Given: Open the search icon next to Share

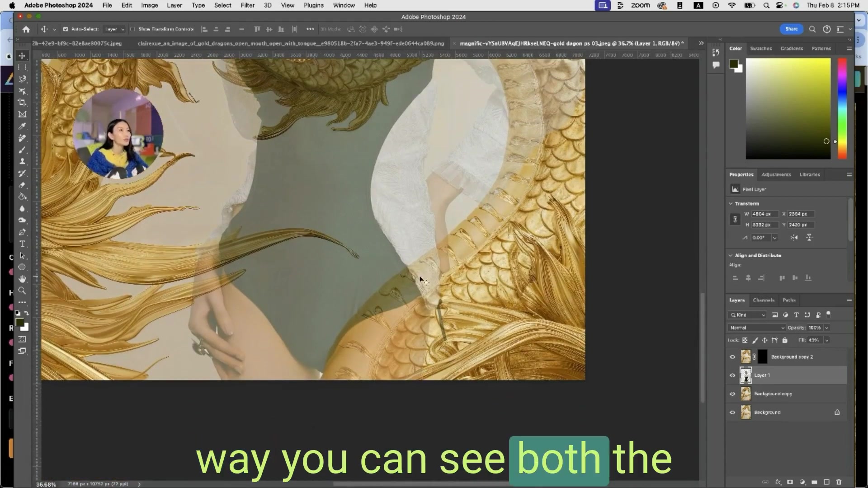Looking at the screenshot, I should pyautogui.click(x=812, y=29).
